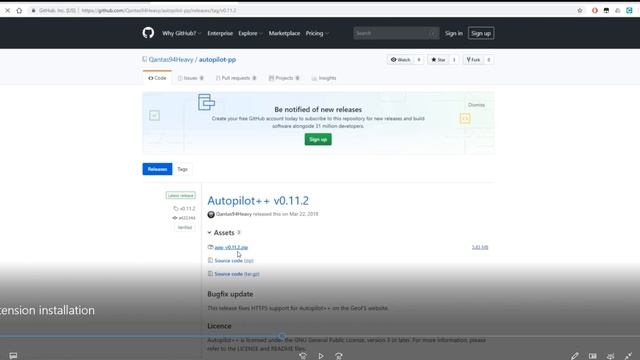Open the pencil draw tool in the player
Image resolution: width=640 pixels, height=360 pixels.
[575, 356]
